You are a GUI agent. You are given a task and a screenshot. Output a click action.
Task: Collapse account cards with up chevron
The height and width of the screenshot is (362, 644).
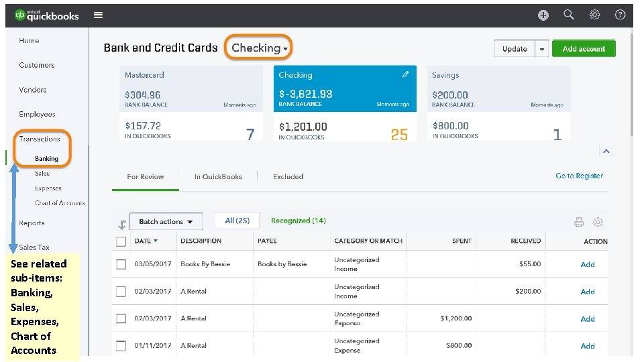(x=606, y=151)
